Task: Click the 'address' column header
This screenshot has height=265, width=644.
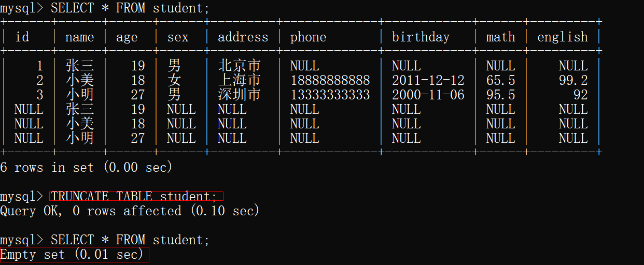Action: (243, 37)
